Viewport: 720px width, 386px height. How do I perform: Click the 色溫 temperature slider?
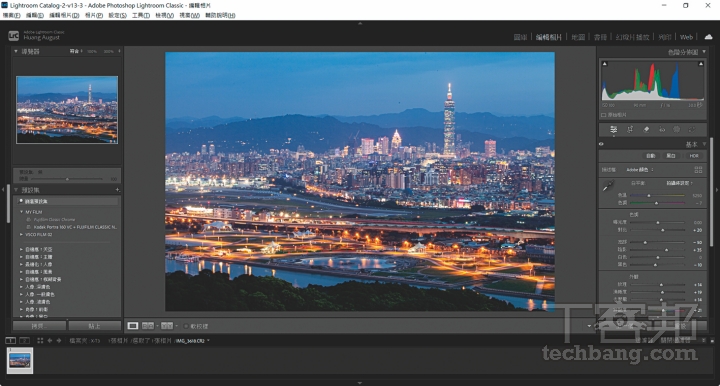coord(658,196)
